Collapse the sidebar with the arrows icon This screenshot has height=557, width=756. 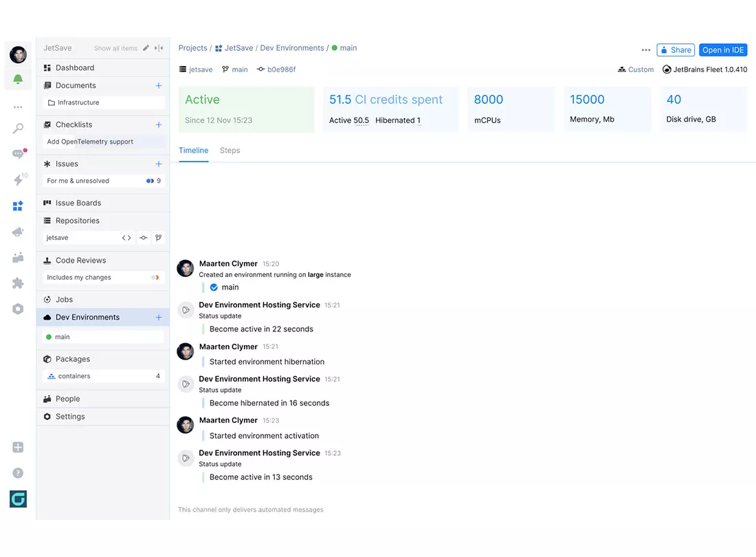tap(159, 47)
